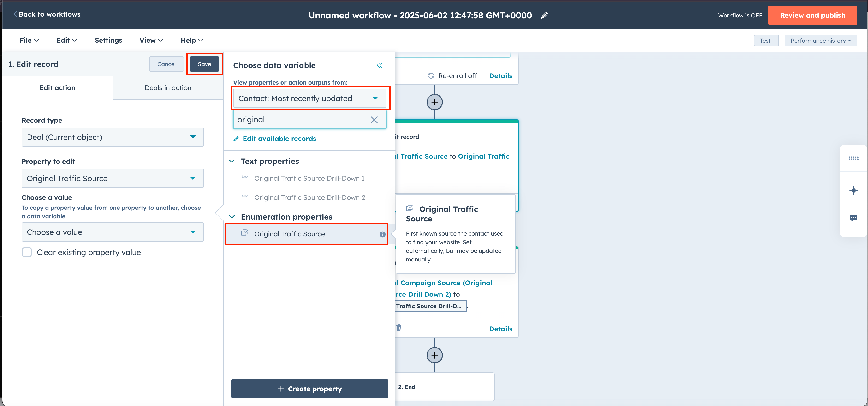Switch to the Deals in action tab
This screenshot has height=406, width=868.
[168, 88]
